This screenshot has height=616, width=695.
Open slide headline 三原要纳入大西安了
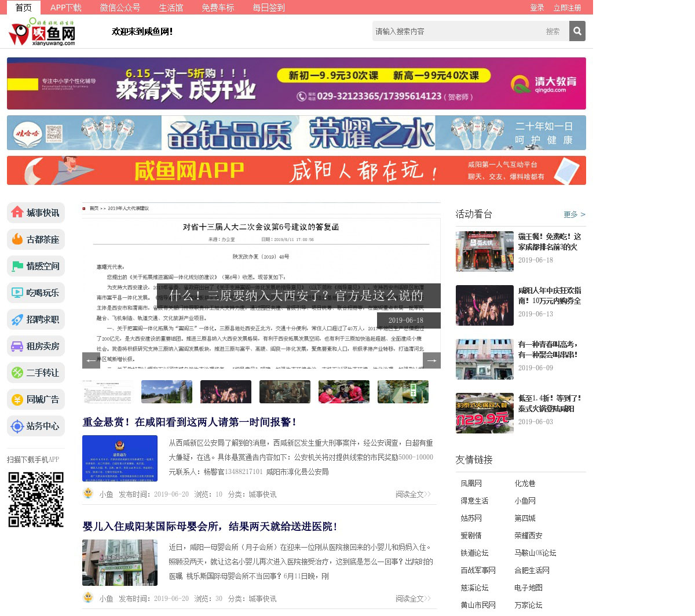click(x=296, y=296)
